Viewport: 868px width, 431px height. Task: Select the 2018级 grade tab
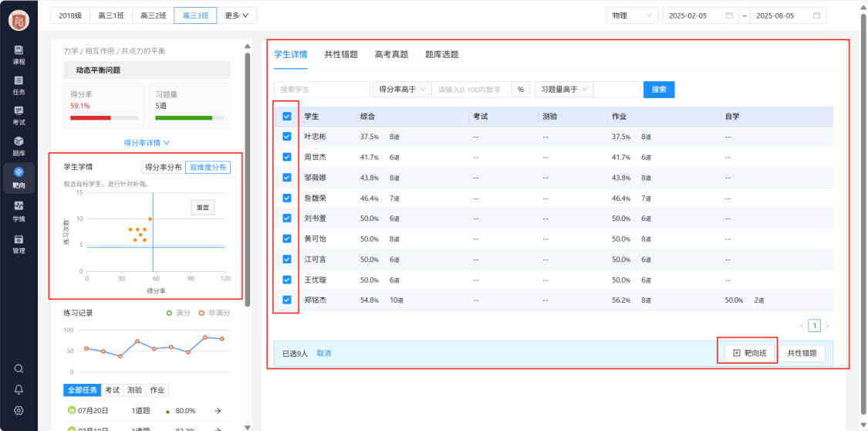(70, 15)
